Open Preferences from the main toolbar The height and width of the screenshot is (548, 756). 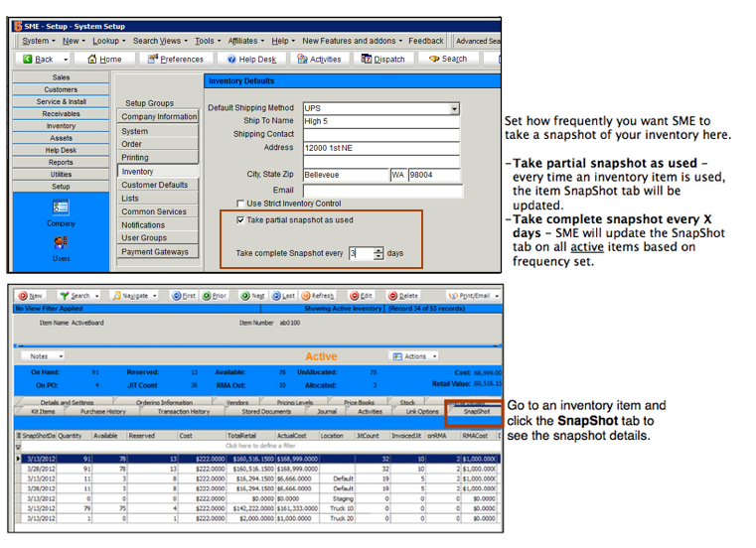coord(176,59)
